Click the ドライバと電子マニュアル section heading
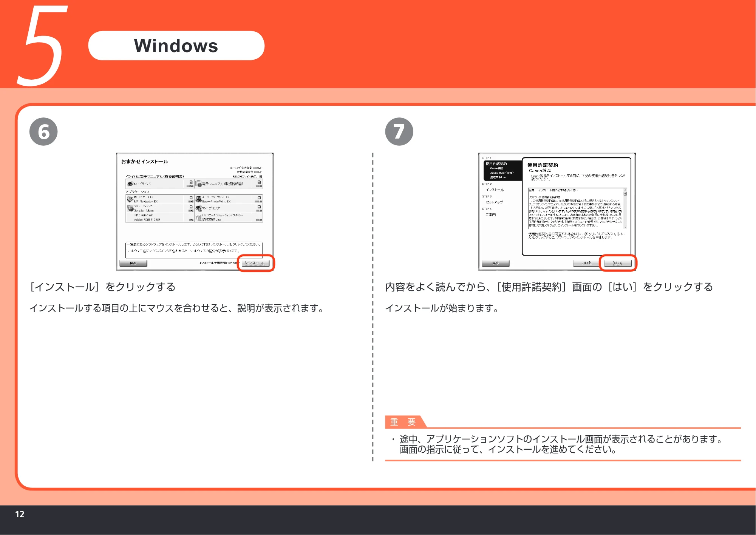The image size is (756, 535). [155, 176]
